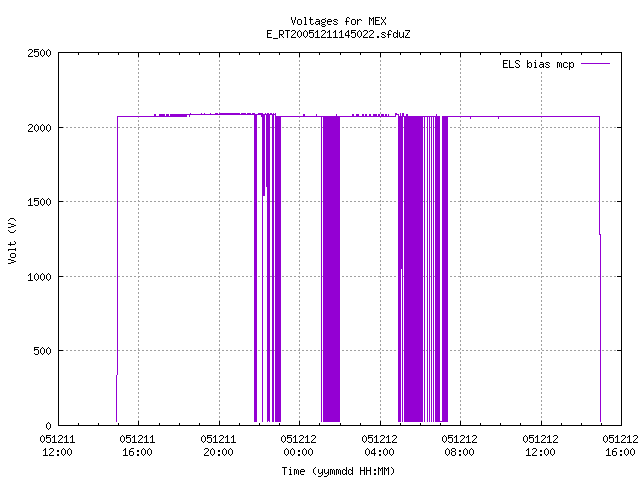Click the '051212 16:00' x-axis tick label

620,445
